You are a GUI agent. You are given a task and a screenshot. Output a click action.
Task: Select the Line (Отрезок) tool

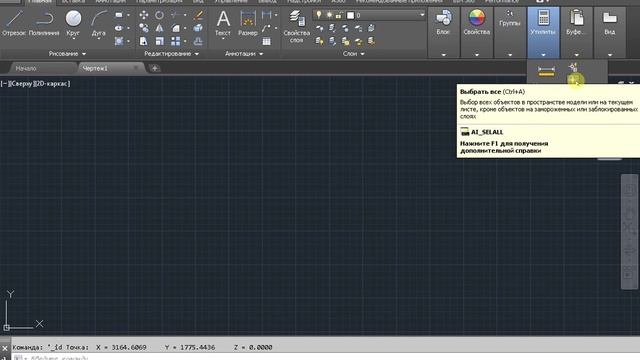(13, 23)
